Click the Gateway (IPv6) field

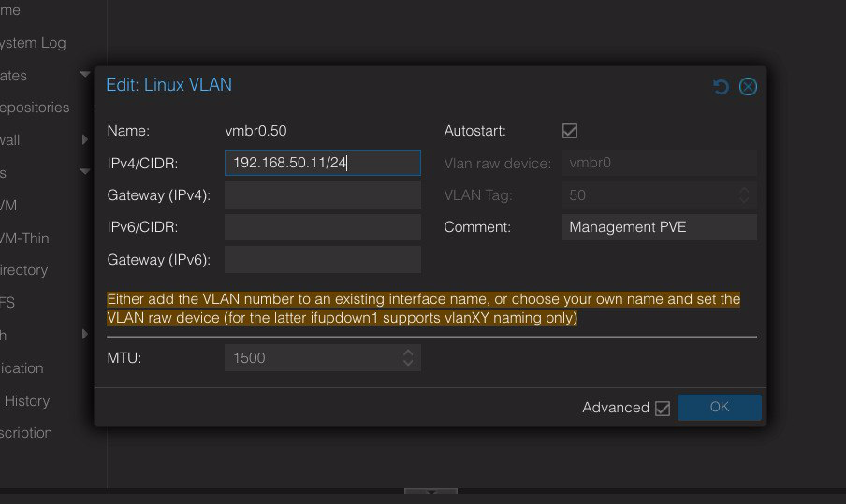pos(323,259)
